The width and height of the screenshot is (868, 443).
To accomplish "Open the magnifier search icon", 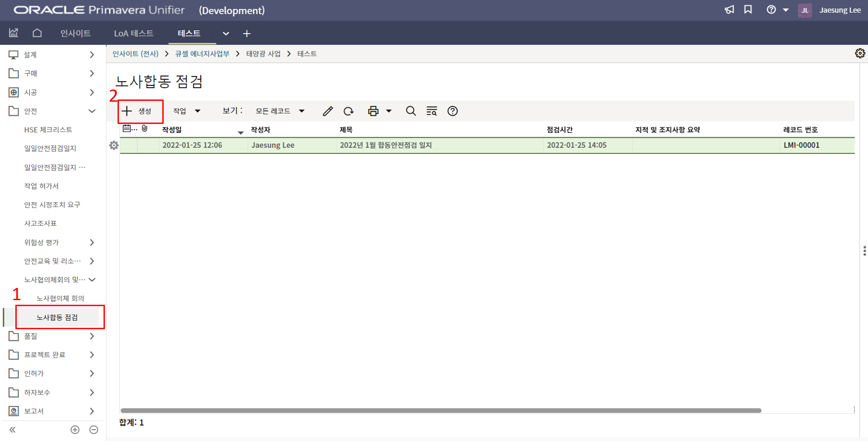I will click(x=410, y=111).
